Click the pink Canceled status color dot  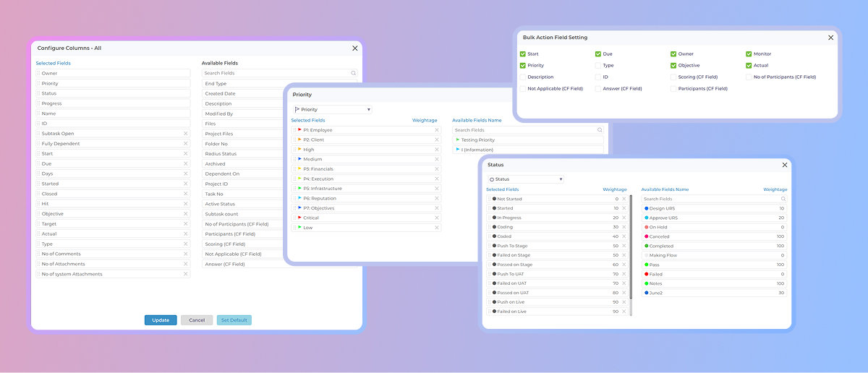646,236
